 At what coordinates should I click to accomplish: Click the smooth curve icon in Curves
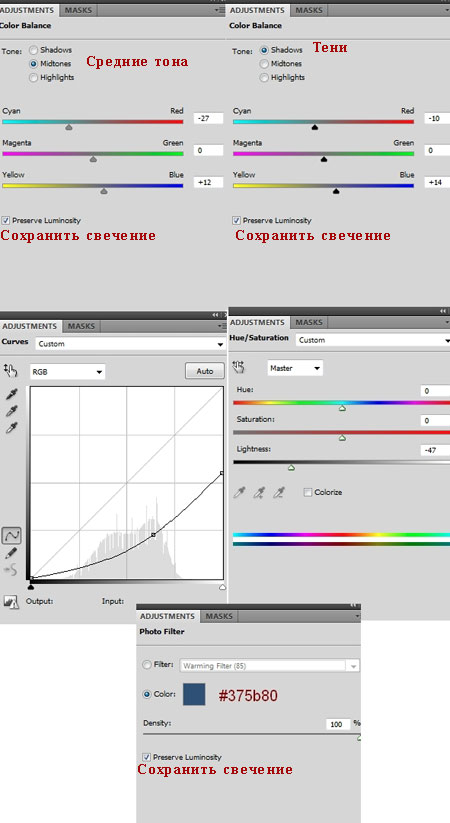(x=11, y=569)
